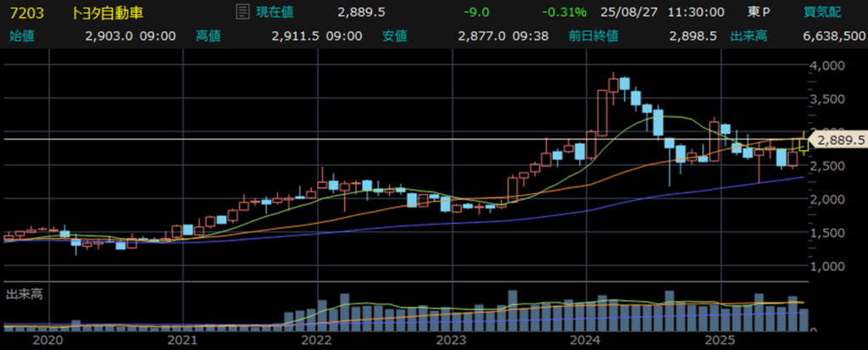This screenshot has width=868, height=350.
Task: Click the 2,889.5 current price tag on axis
Action: pyautogui.click(x=837, y=141)
